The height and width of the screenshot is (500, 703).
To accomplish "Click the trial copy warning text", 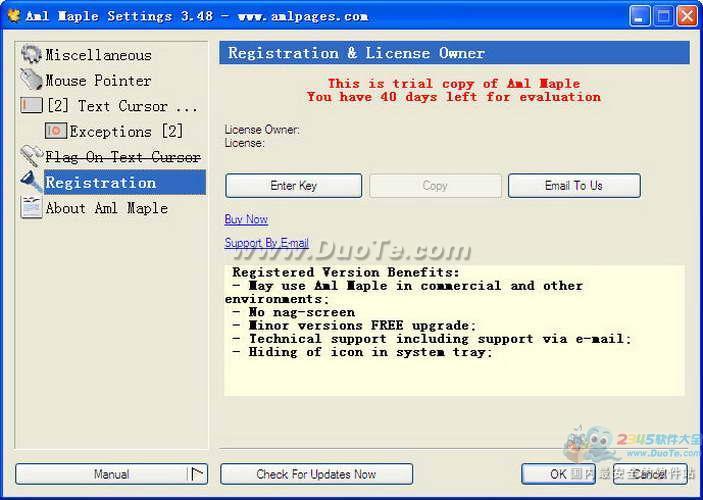I will (x=454, y=83).
